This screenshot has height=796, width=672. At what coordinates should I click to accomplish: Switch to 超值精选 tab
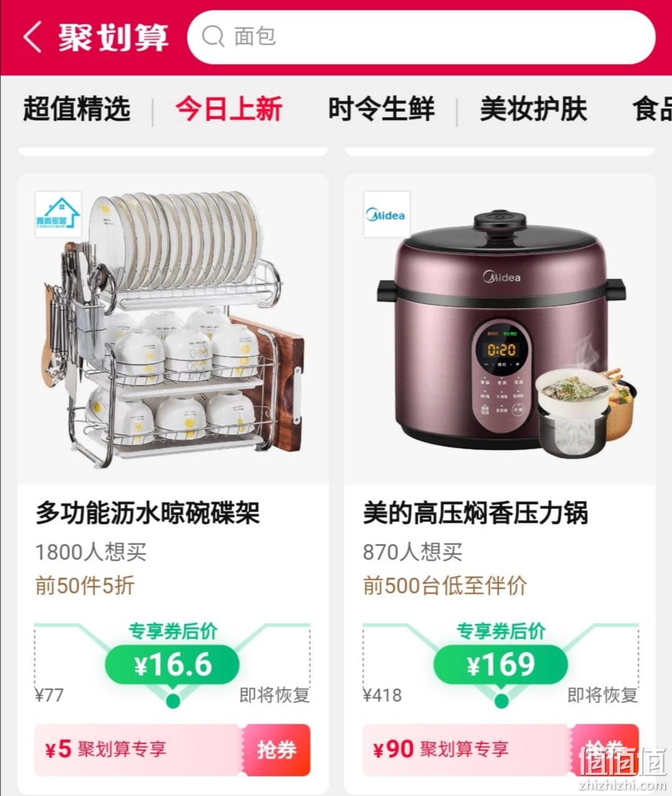[x=77, y=109]
